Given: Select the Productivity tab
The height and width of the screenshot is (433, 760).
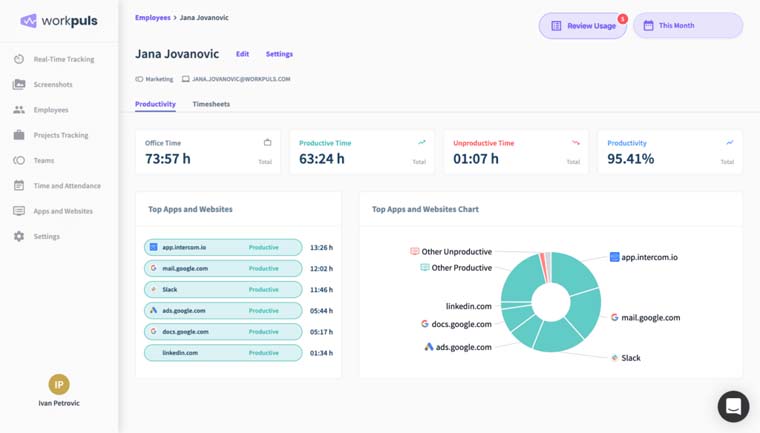Looking at the screenshot, I should click(x=155, y=104).
